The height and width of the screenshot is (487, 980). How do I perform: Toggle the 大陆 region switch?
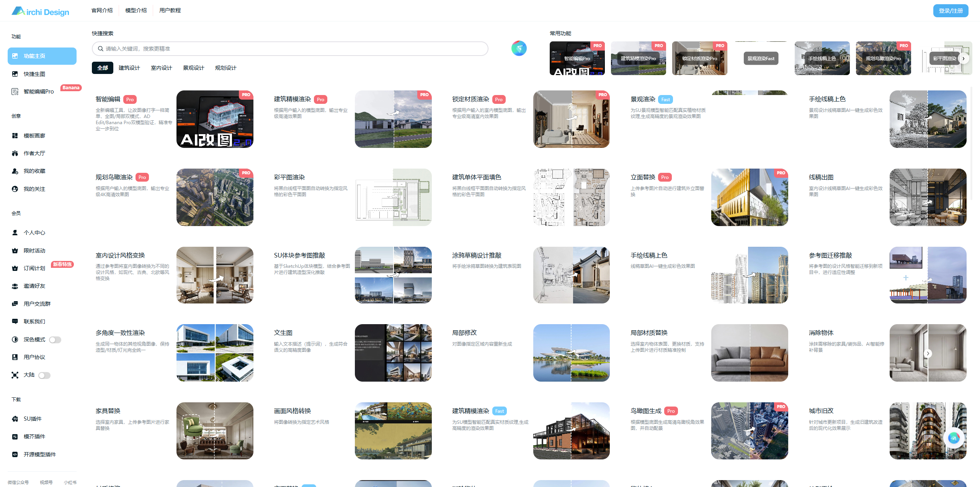click(x=44, y=375)
